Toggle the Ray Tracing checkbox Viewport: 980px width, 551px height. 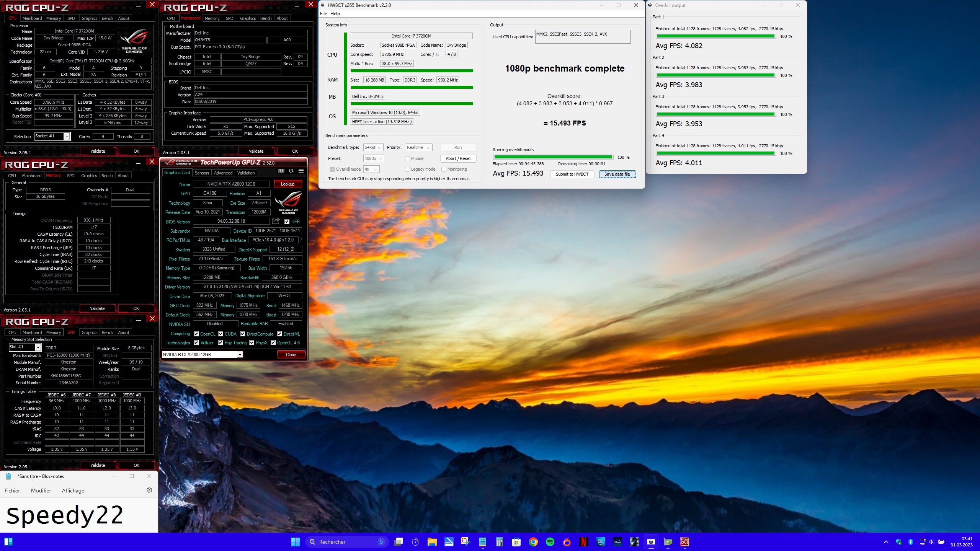coord(220,343)
